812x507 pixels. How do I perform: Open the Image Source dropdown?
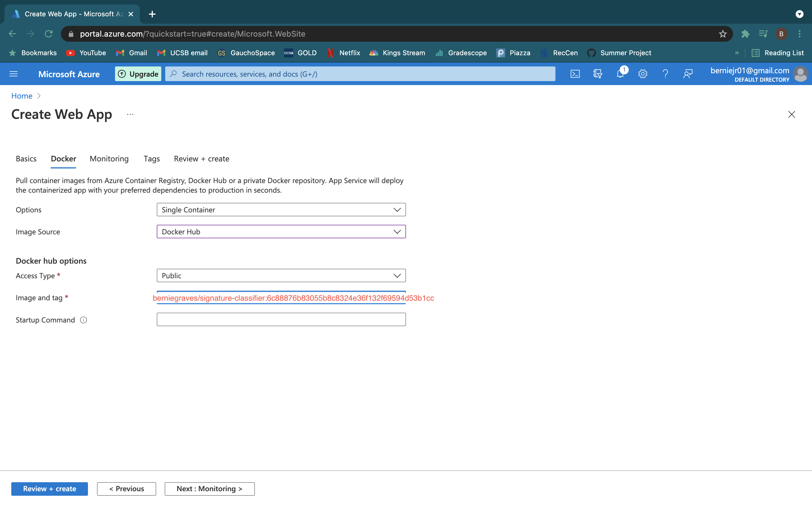coord(281,232)
